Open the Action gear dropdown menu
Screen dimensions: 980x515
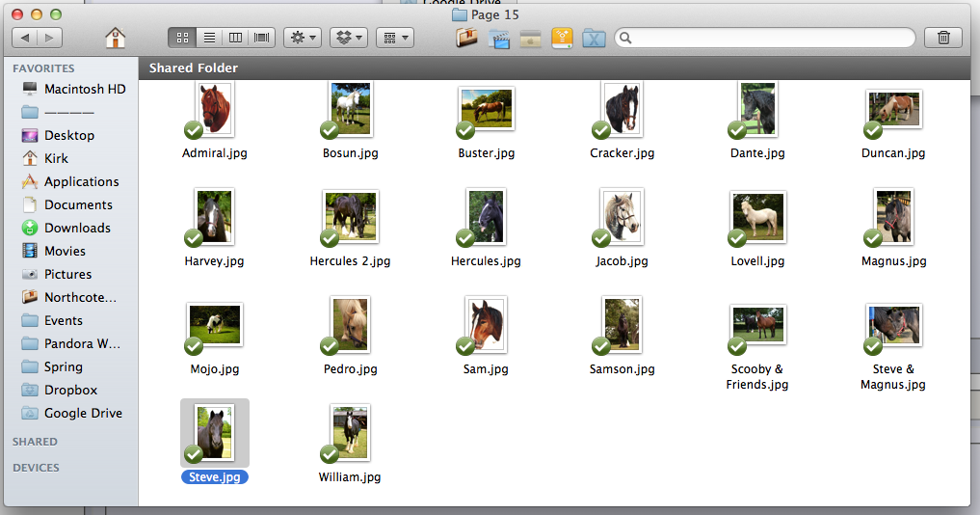pos(304,39)
